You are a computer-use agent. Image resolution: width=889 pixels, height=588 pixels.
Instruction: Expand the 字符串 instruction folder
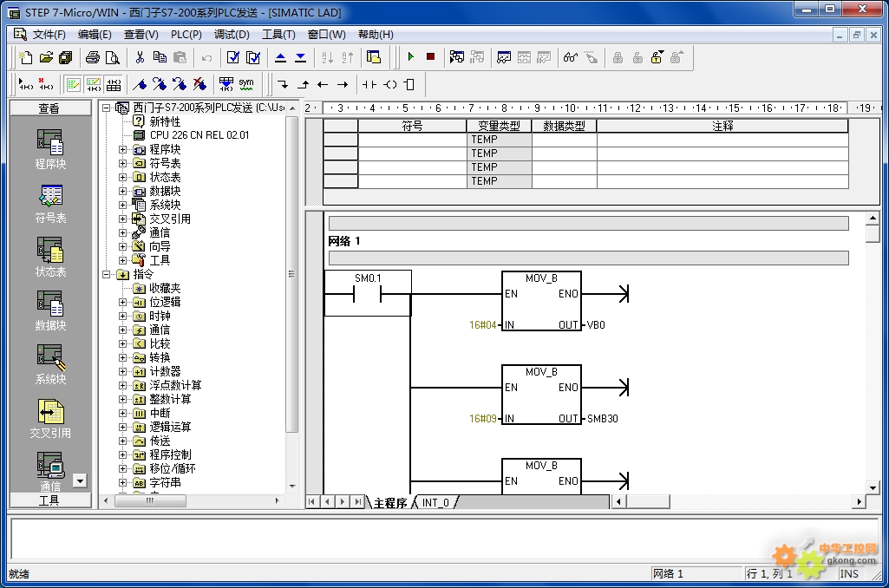(x=122, y=482)
